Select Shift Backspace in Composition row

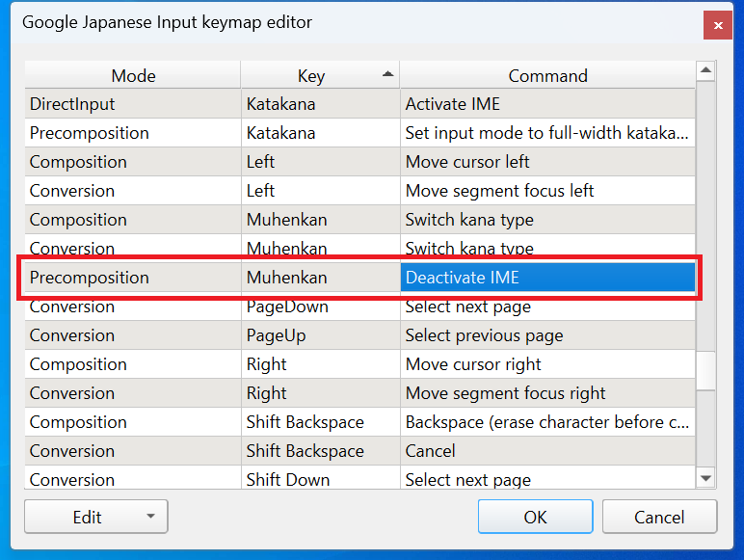point(321,422)
